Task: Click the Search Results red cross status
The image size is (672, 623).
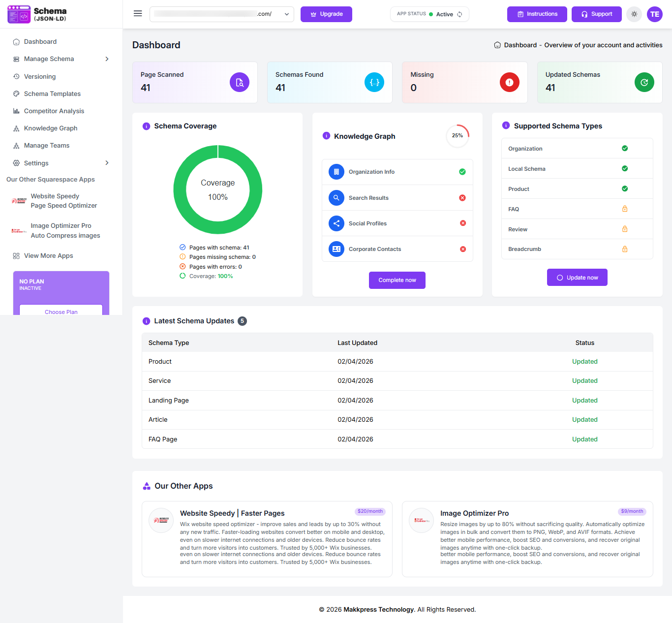Action: 462,198
